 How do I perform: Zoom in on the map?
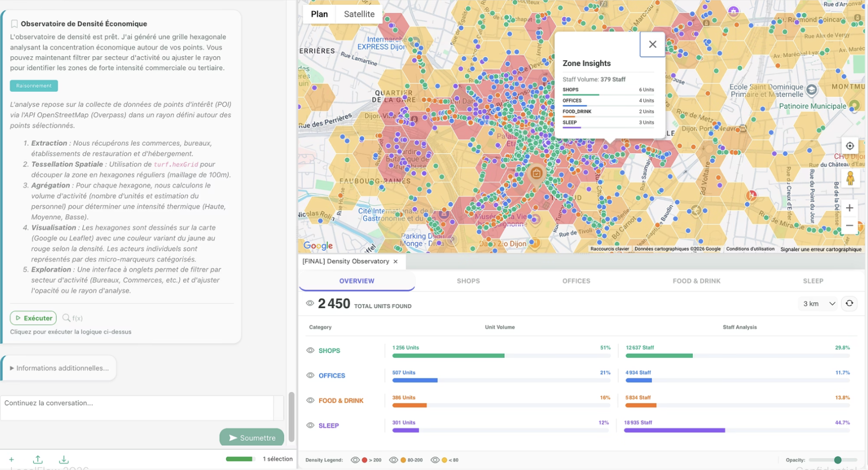[x=849, y=208]
